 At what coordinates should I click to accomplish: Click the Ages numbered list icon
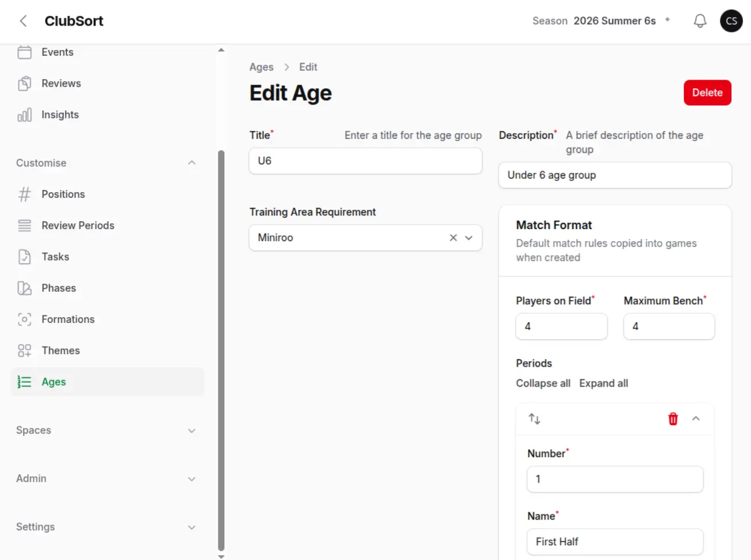click(x=24, y=382)
